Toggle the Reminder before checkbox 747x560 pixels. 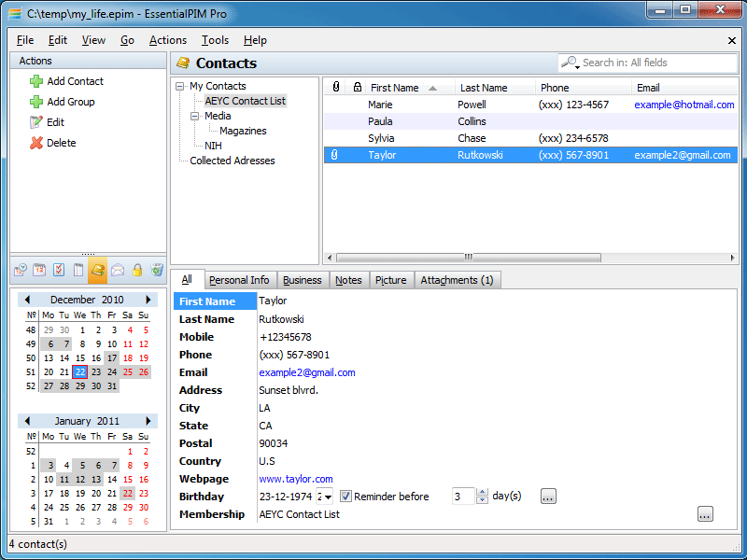[x=345, y=497]
